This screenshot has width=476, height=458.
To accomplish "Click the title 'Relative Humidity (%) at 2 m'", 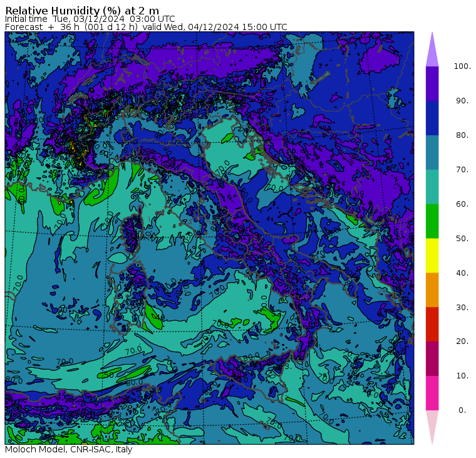I will point(82,11).
